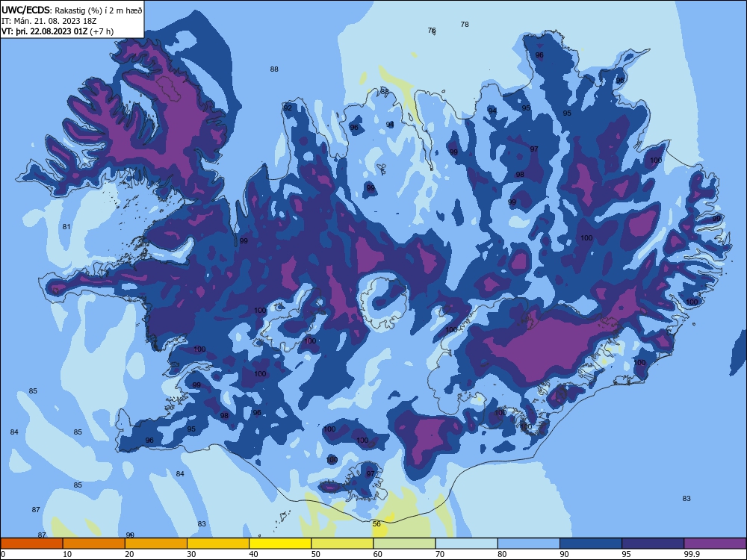The width and height of the screenshot is (747, 560).
Task: Click the light blue 80–90 legend swatch
Action: pyautogui.click(x=529, y=544)
